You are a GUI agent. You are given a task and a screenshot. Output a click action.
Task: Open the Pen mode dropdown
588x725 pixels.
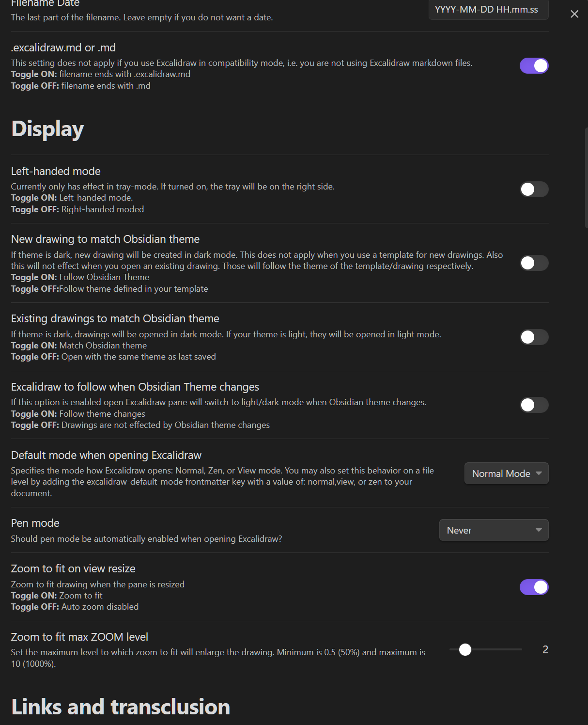tap(494, 530)
